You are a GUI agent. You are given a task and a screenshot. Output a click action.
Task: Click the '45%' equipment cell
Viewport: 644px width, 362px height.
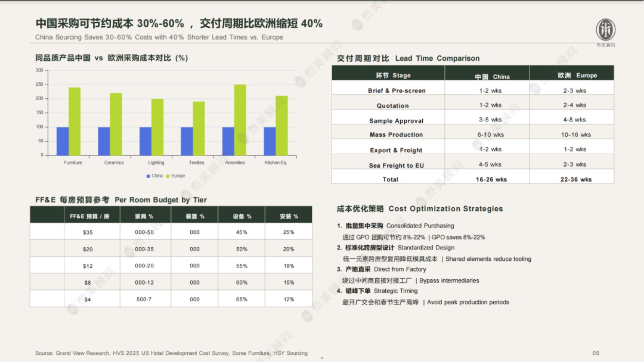click(241, 232)
